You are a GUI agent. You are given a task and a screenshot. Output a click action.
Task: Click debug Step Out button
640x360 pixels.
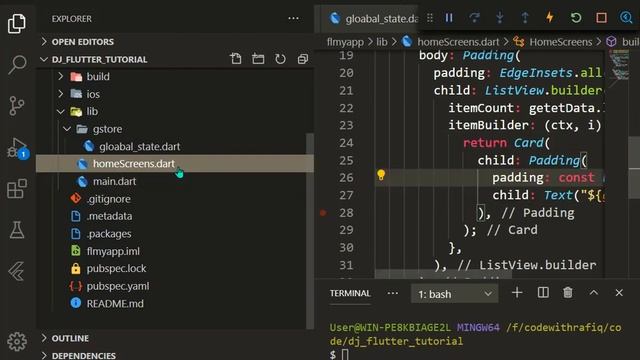click(x=525, y=18)
